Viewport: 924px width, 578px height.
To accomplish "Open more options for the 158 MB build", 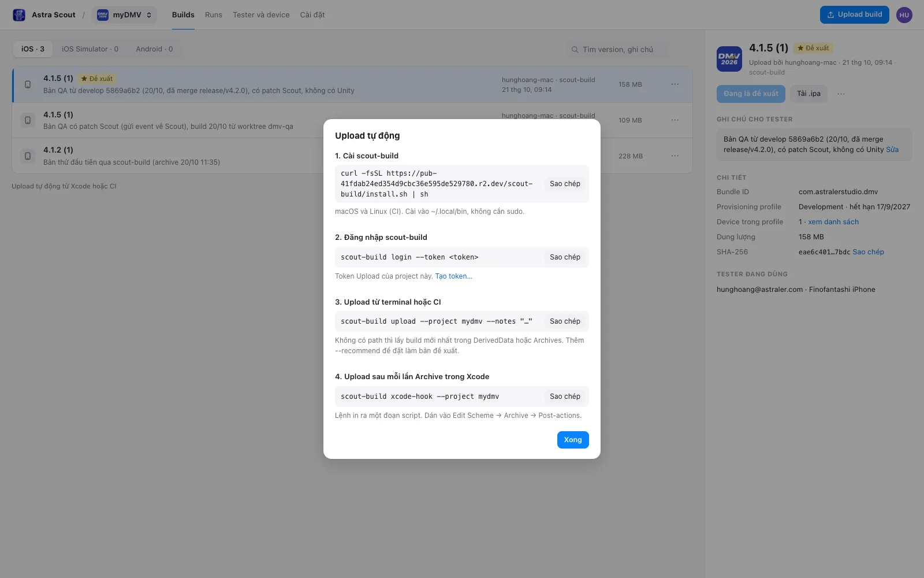I will click(675, 84).
